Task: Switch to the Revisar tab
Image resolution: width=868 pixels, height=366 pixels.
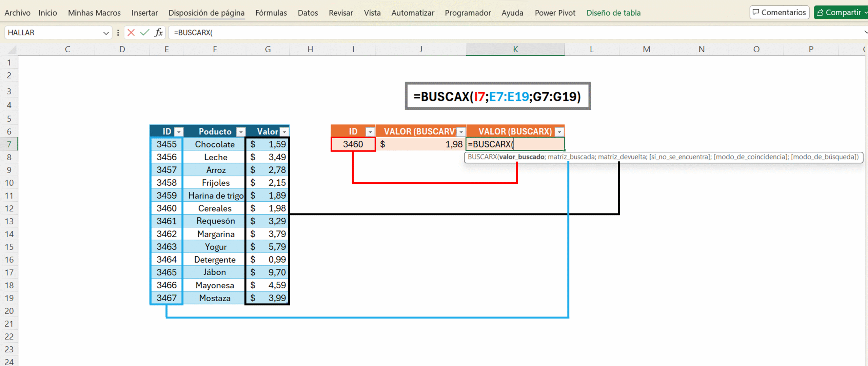Action: point(341,13)
